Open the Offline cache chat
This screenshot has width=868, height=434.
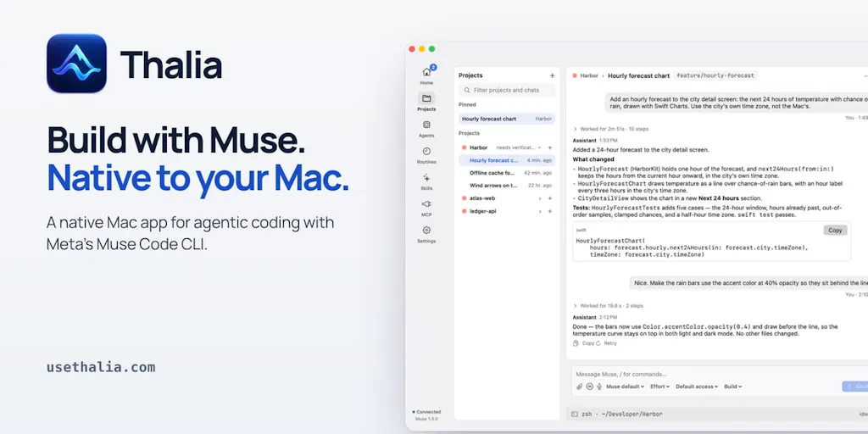tap(507, 173)
